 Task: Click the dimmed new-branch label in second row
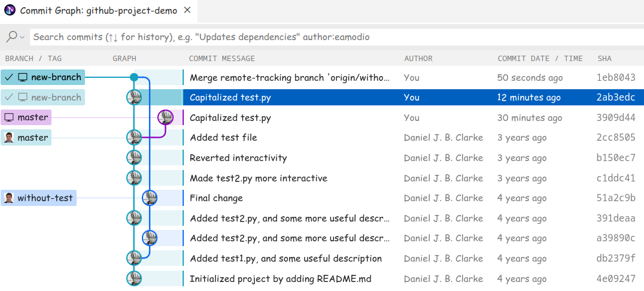pyautogui.click(x=42, y=98)
